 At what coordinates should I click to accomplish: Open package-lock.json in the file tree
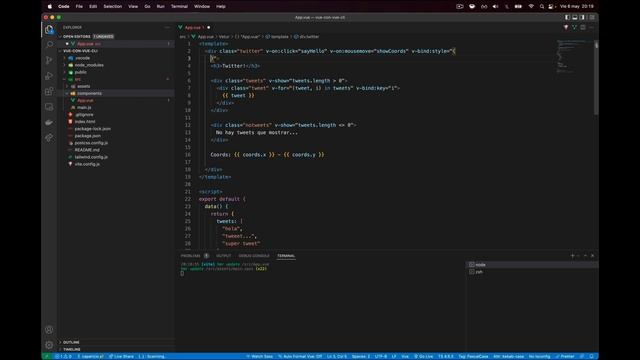[93, 129]
